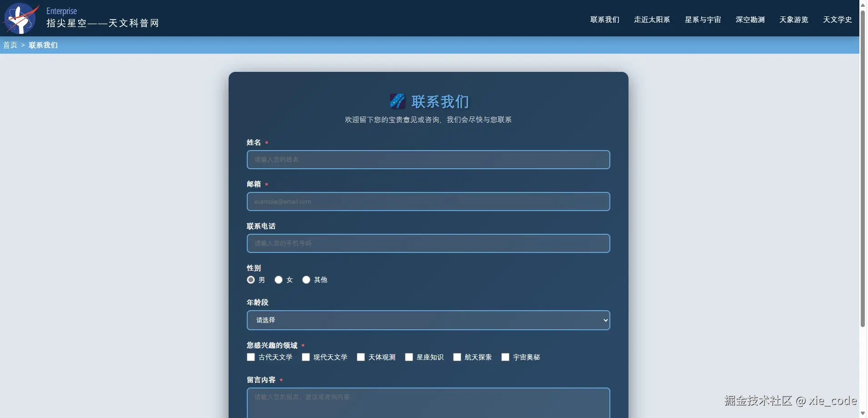Click the site logo in the header
This screenshot has height=418, width=868.
point(20,18)
